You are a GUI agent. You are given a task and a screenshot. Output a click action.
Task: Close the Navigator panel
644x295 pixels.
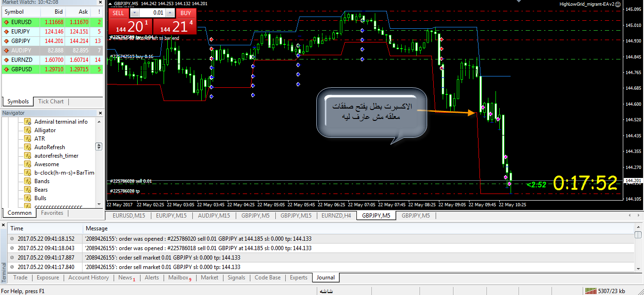[100, 113]
